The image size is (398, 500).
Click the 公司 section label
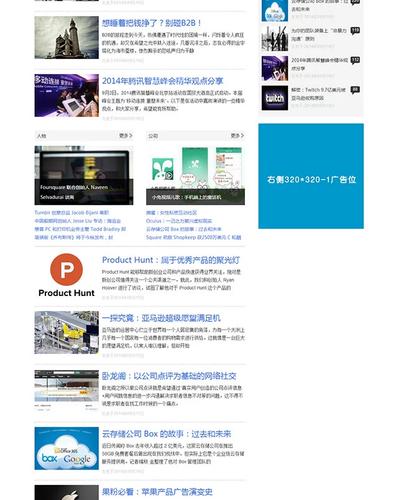pos(153,136)
